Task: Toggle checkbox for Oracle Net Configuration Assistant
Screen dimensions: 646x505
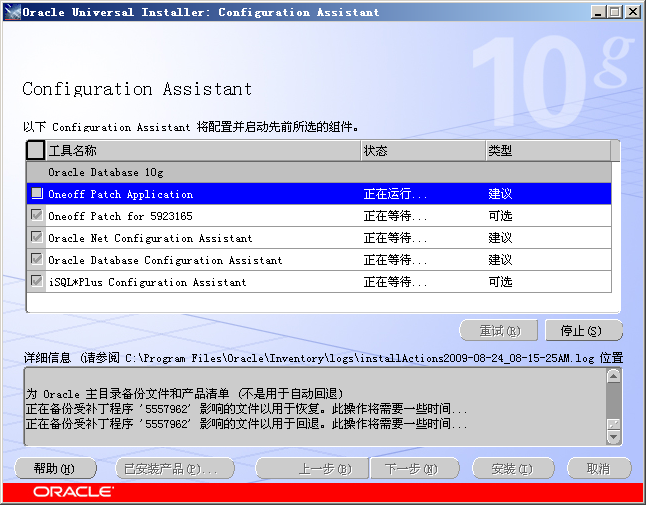Action: (x=37, y=237)
